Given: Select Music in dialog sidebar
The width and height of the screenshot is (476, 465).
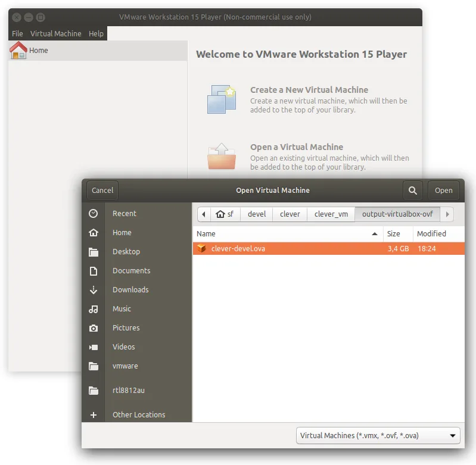Looking at the screenshot, I should point(122,309).
